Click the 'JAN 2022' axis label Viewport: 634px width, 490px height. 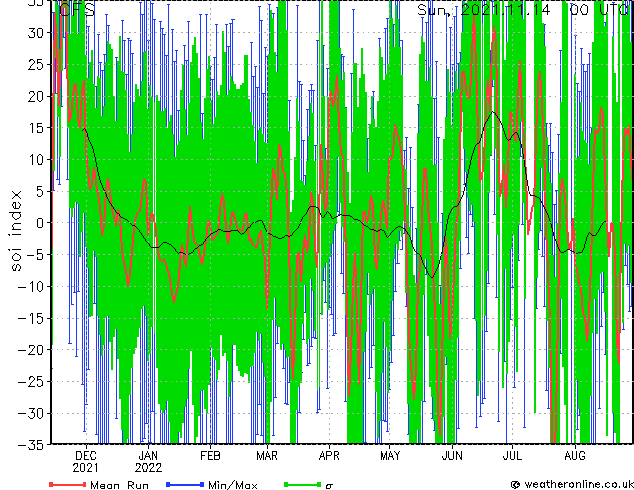pyautogui.click(x=148, y=462)
